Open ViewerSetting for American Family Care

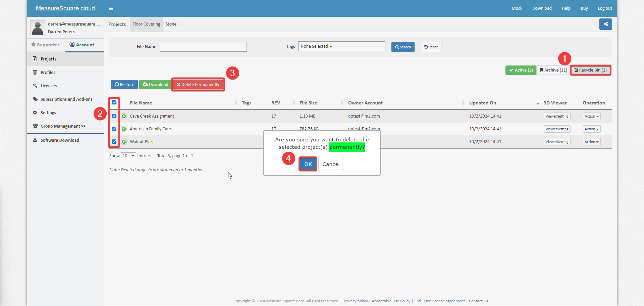(x=557, y=129)
